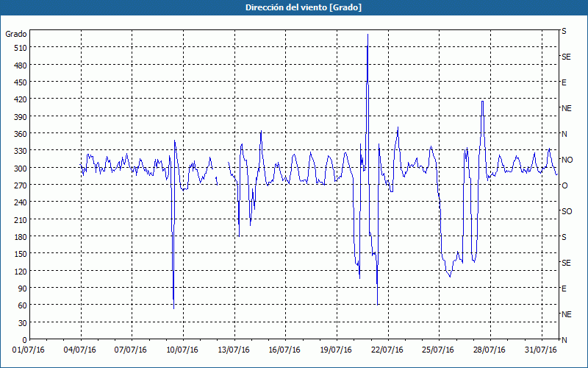Select the 300 degree tick label

(x=21, y=169)
